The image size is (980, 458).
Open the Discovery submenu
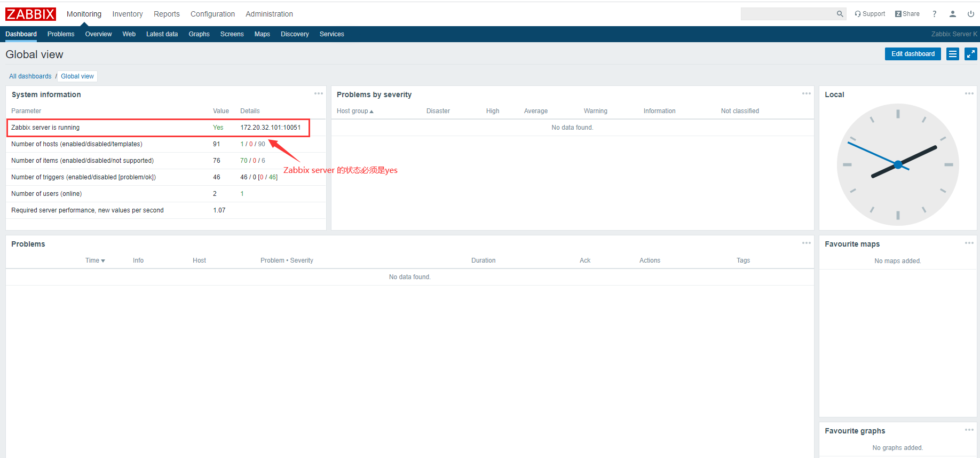(295, 34)
